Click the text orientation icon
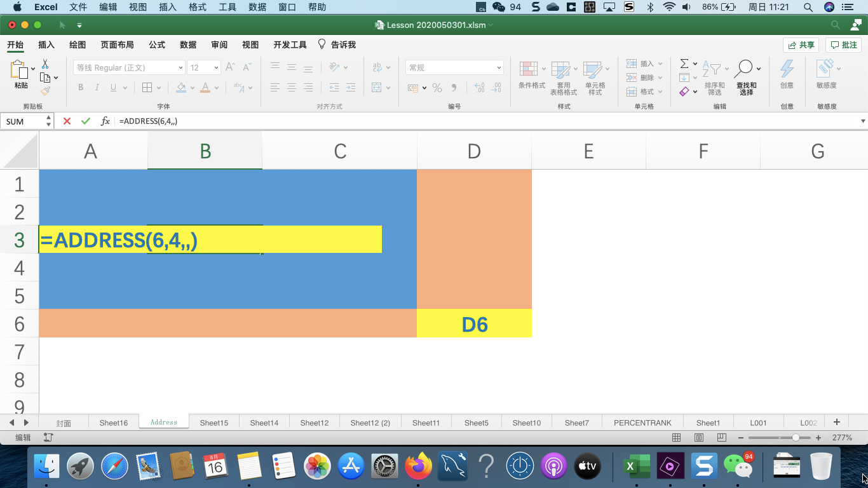Image resolution: width=868 pixels, height=488 pixels. click(x=335, y=67)
